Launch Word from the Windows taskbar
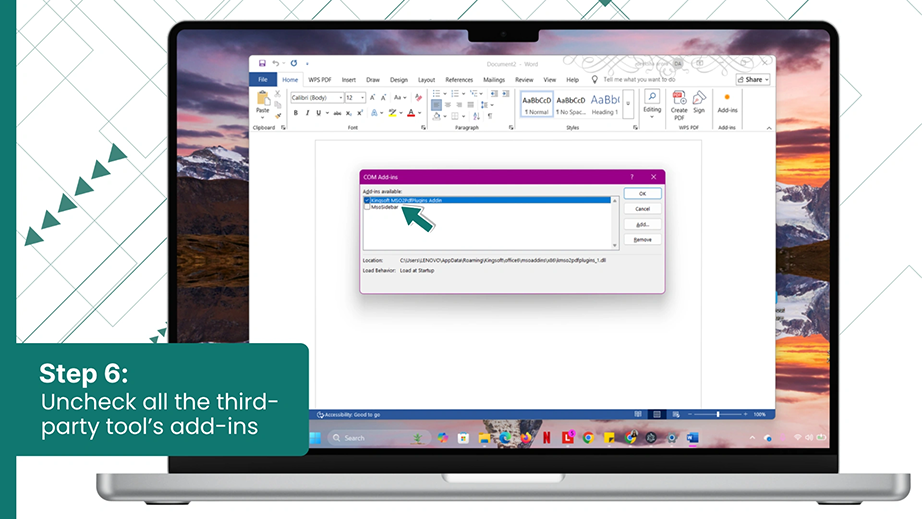 tap(693, 438)
